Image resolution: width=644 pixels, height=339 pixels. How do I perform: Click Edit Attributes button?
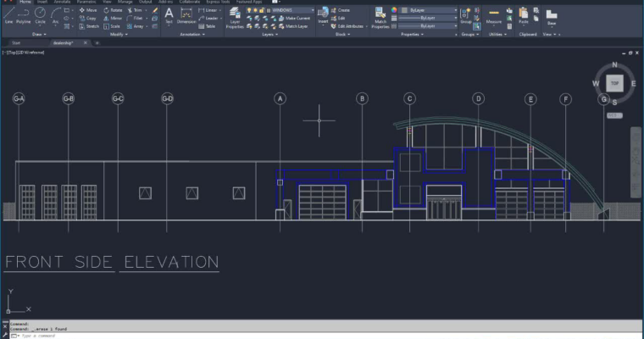tap(347, 26)
